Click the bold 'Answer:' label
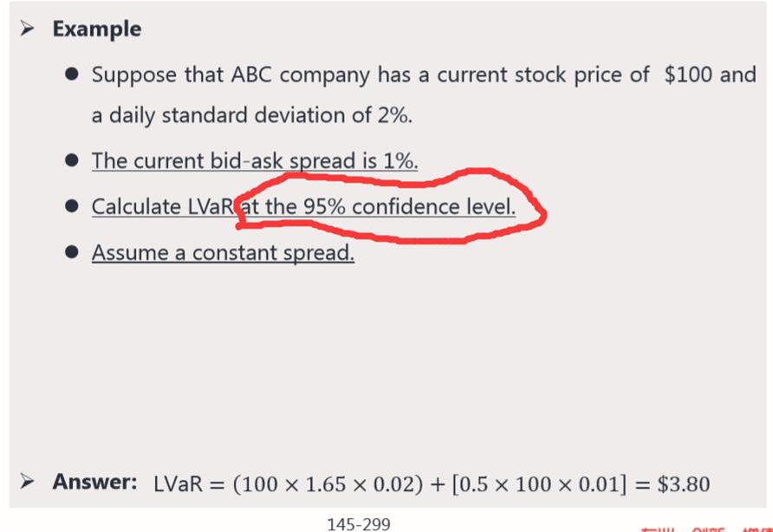The width and height of the screenshot is (773, 532). [x=95, y=482]
